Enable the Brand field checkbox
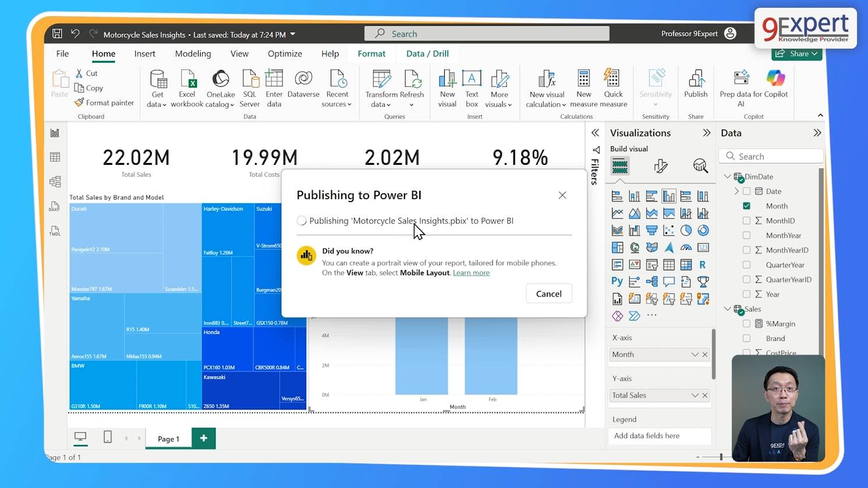Viewport: 868px width, 488px height. pos(747,338)
